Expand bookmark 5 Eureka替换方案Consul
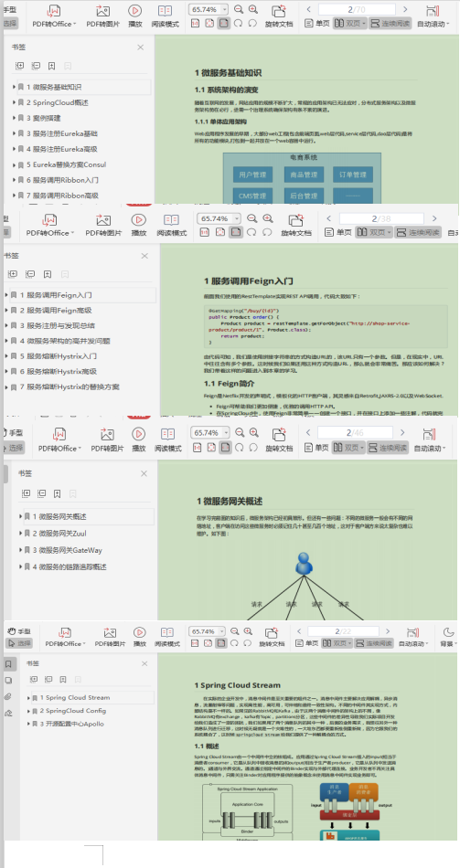Image resolution: width=460 pixels, height=868 pixels. click(15, 164)
